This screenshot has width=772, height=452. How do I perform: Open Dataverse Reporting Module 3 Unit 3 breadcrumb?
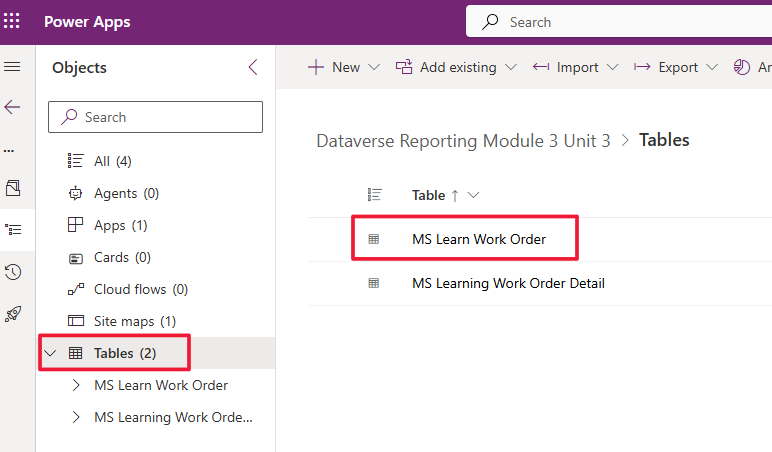[x=463, y=141]
